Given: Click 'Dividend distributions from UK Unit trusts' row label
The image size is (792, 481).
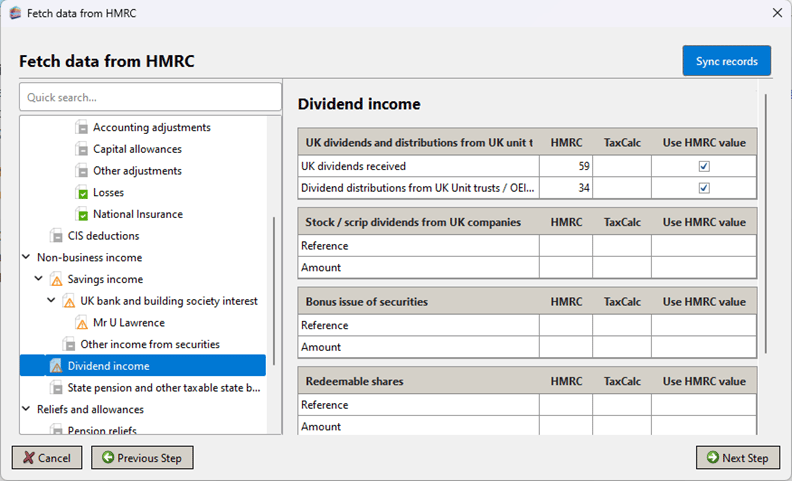Looking at the screenshot, I should (417, 188).
